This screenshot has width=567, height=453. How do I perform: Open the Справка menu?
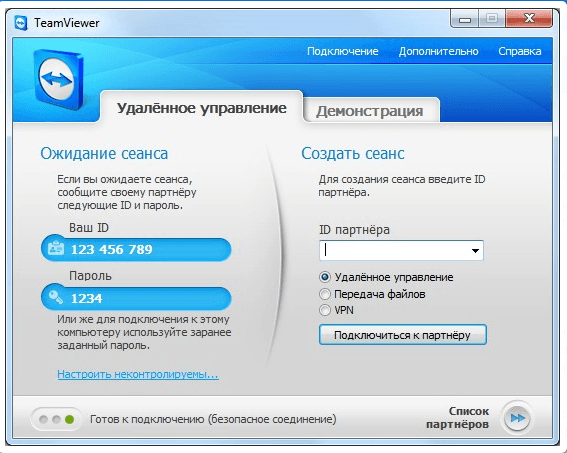point(520,51)
